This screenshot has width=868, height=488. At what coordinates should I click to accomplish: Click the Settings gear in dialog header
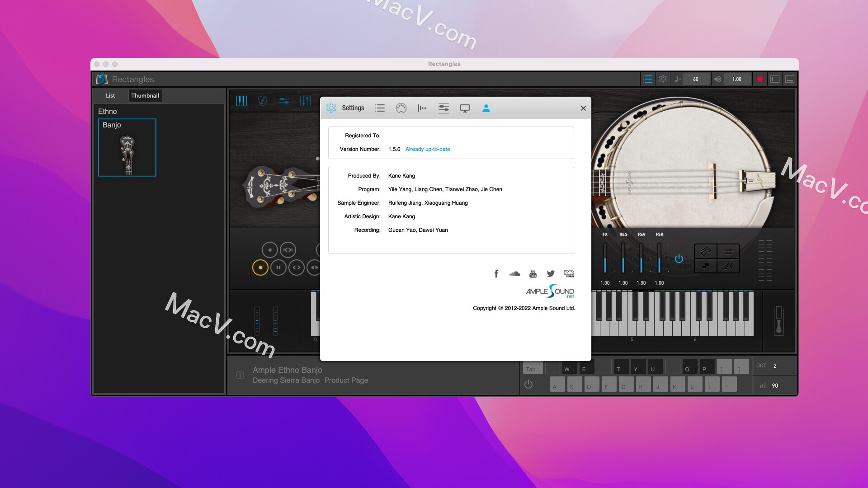coord(331,108)
